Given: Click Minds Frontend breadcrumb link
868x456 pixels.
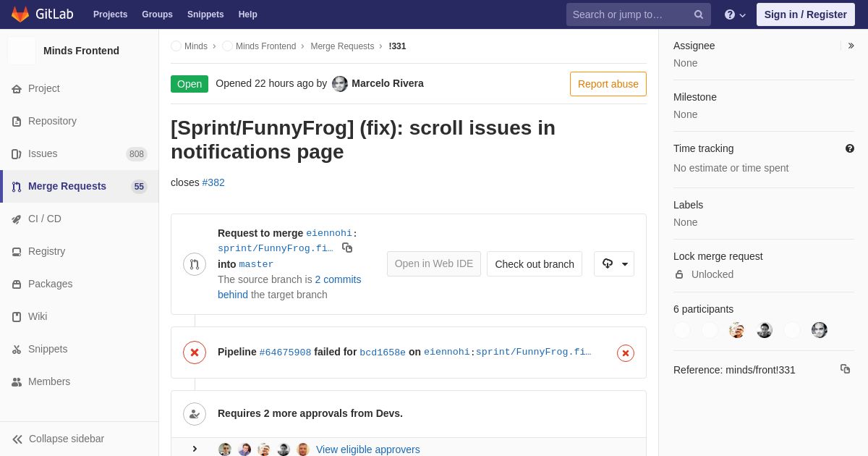Looking at the screenshot, I should coord(265,46).
